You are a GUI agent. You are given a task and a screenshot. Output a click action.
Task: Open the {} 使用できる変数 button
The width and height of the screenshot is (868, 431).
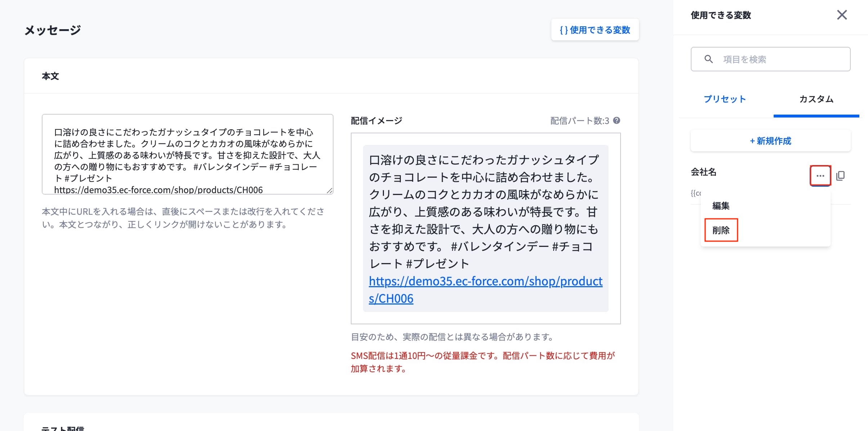coord(595,30)
